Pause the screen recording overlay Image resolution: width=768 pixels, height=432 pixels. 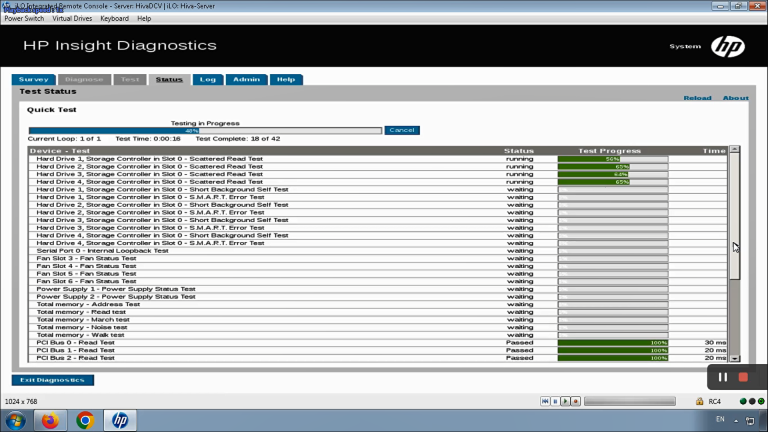click(x=722, y=377)
